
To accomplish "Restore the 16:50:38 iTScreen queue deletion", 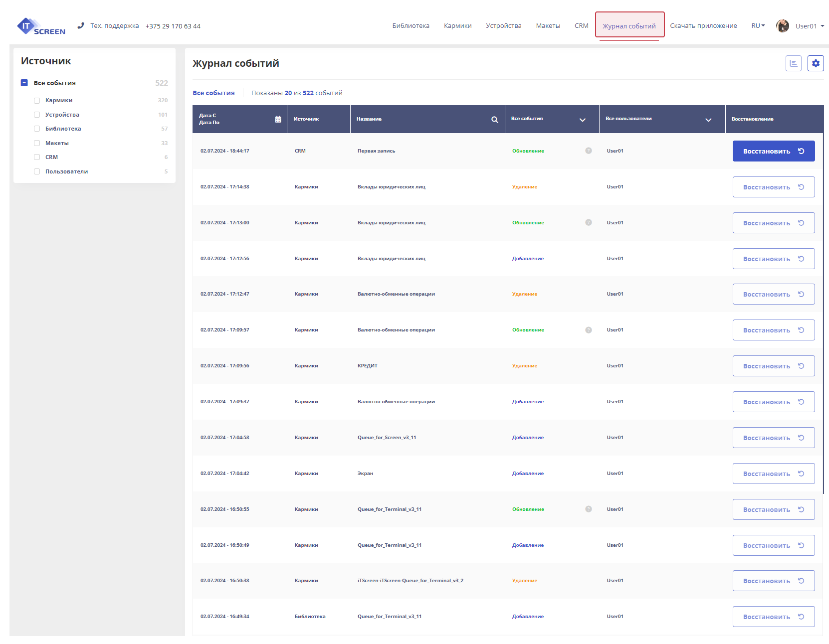I will point(774,581).
